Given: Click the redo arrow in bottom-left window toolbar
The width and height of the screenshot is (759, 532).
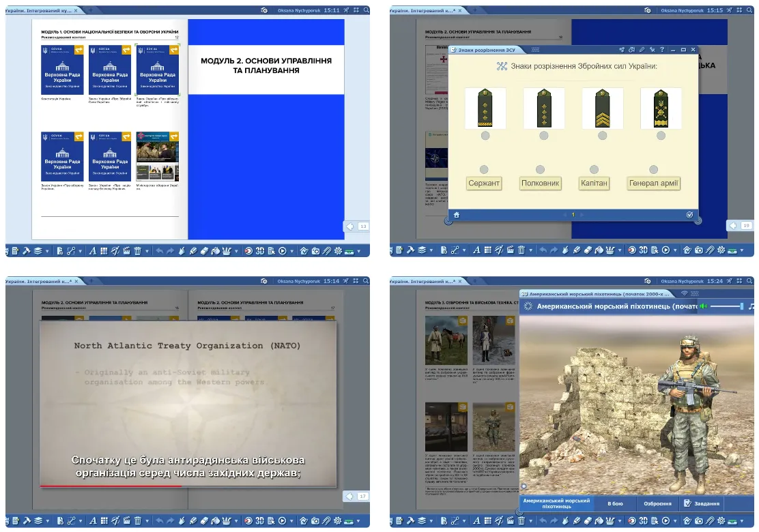Looking at the screenshot, I should [x=170, y=521].
